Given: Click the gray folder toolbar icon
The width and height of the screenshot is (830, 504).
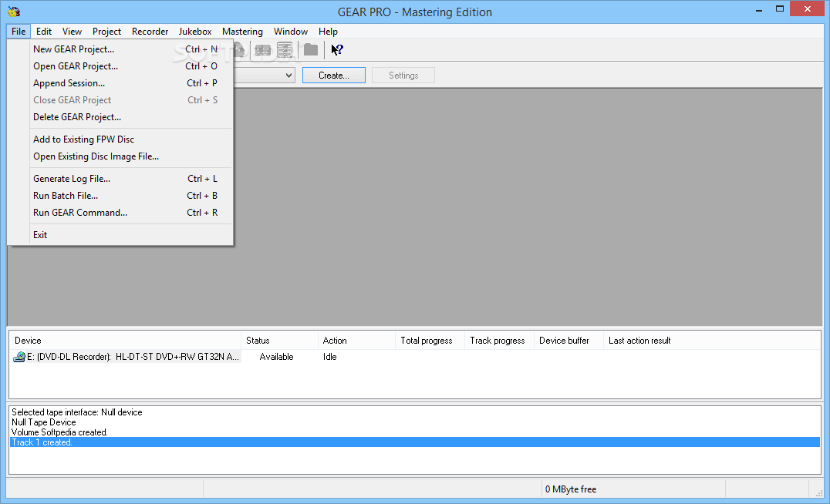Looking at the screenshot, I should pyautogui.click(x=311, y=50).
